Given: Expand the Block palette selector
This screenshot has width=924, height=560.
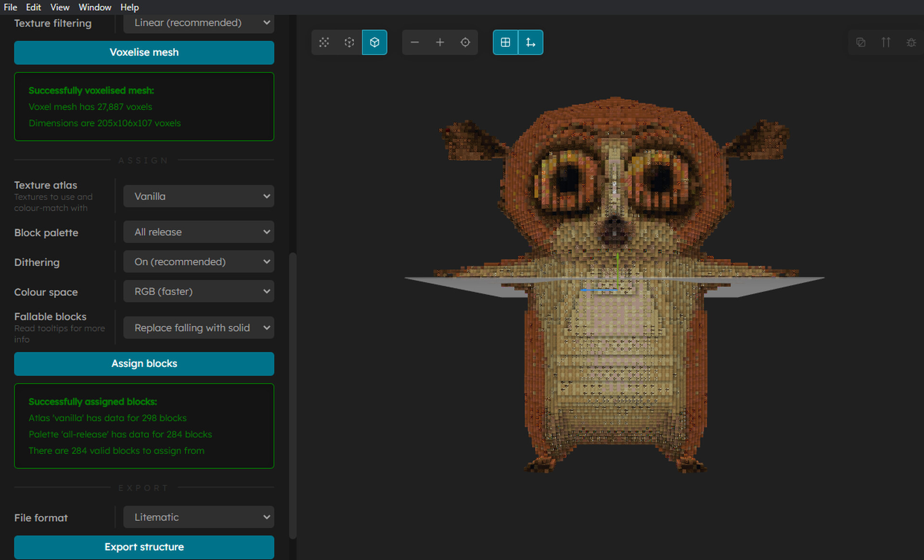Looking at the screenshot, I should (198, 231).
